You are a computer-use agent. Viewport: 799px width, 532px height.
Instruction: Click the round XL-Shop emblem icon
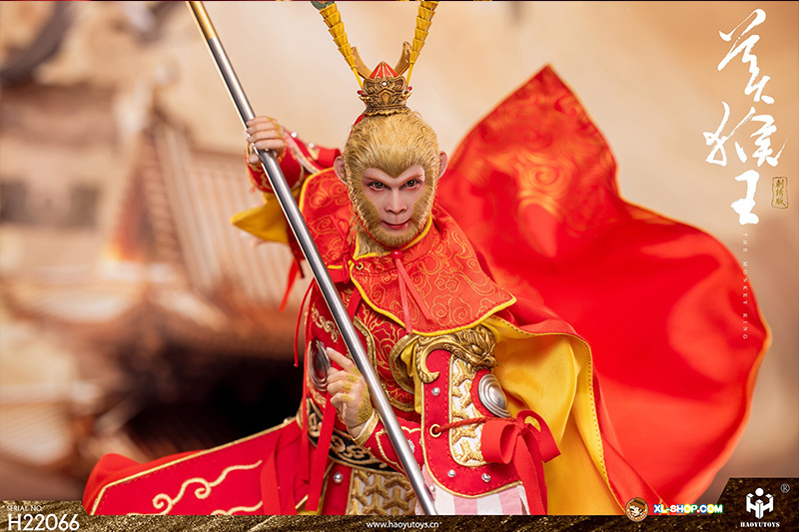(636, 509)
